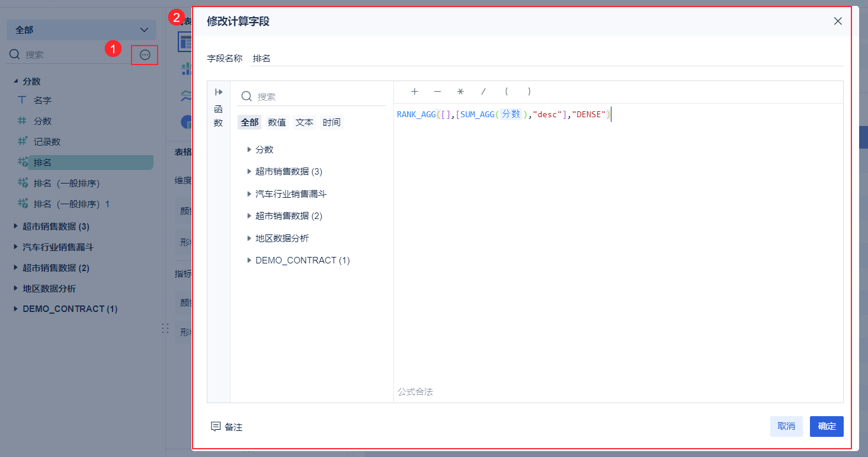Viewport: 868px width, 457px height.
Task: Insert divide operator into formula
Action: pos(483,92)
